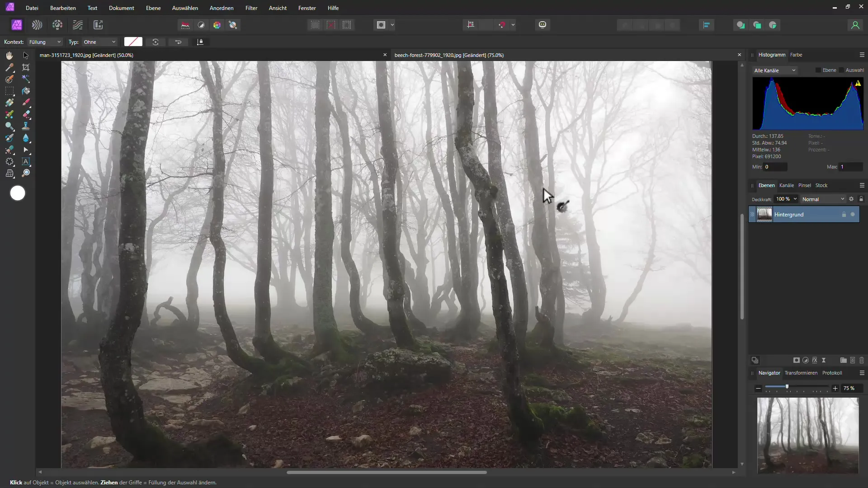Add a mask layer in Layers panel
Viewport: 868px width, 488px height.
(x=797, y=360)
